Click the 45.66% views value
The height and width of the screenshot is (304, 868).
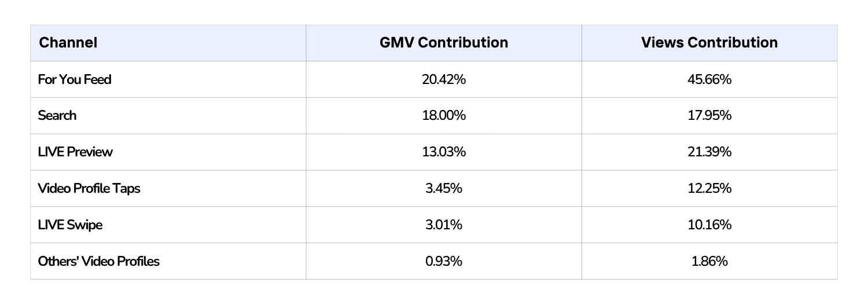[709, 79]
